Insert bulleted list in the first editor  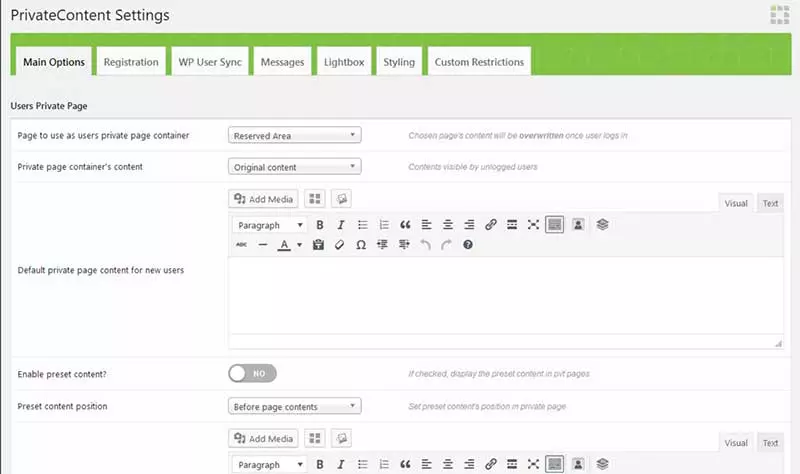pos(362,225)
